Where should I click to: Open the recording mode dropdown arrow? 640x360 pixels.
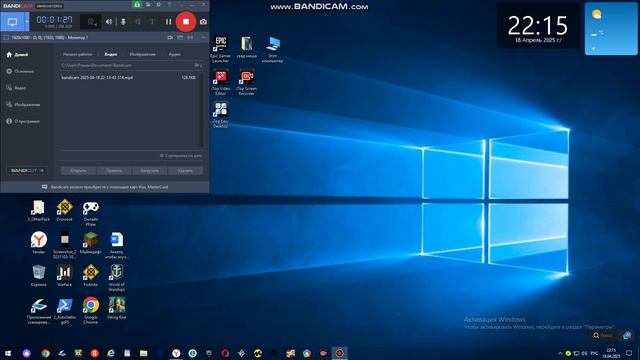click(x=27, y=22)
